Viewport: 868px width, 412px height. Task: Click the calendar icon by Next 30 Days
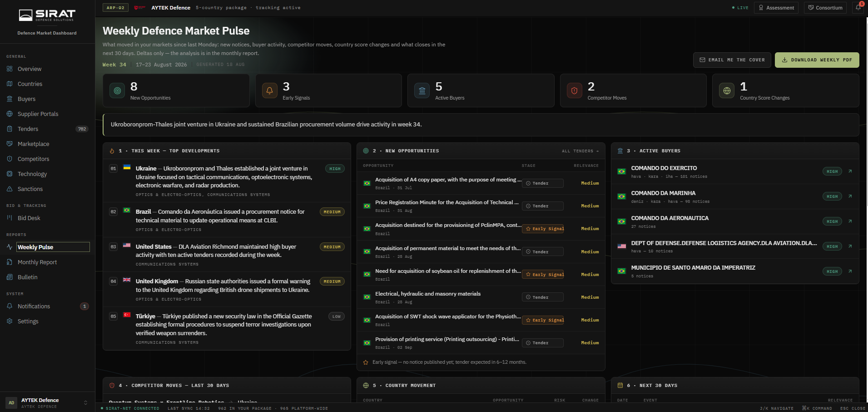click(620, 386)
